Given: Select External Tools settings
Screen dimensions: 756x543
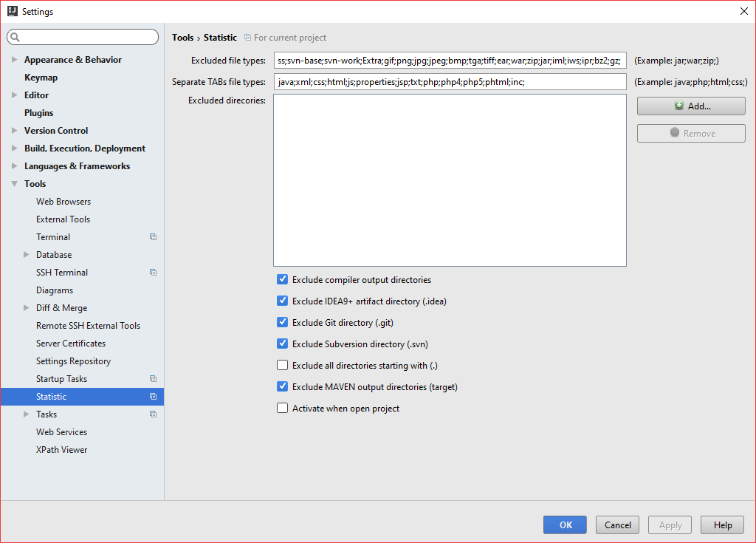Looking at the screenshot, I should [63, 219].
